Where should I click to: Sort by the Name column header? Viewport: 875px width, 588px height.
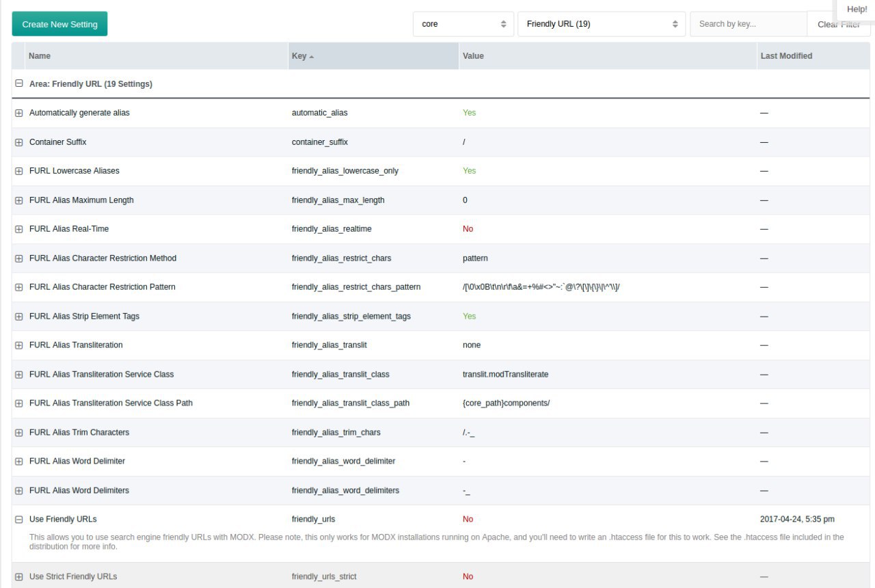156,56
